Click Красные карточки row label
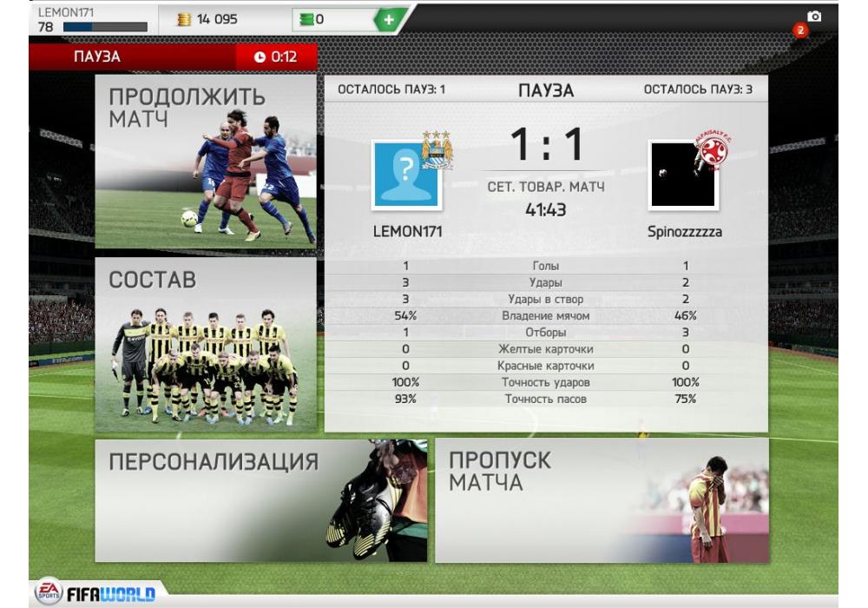This screenshot has height=608, width=868. 546,366
